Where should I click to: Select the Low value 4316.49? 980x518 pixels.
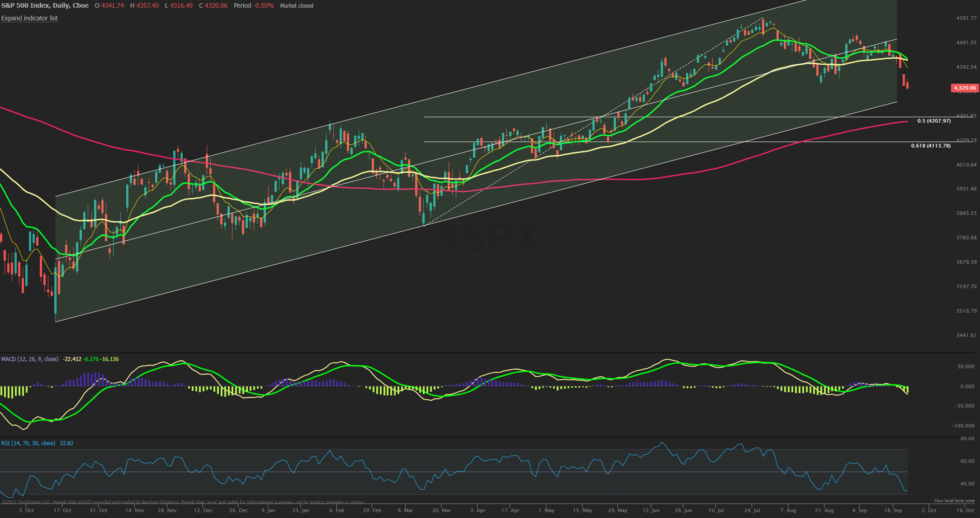coord(181,5)
